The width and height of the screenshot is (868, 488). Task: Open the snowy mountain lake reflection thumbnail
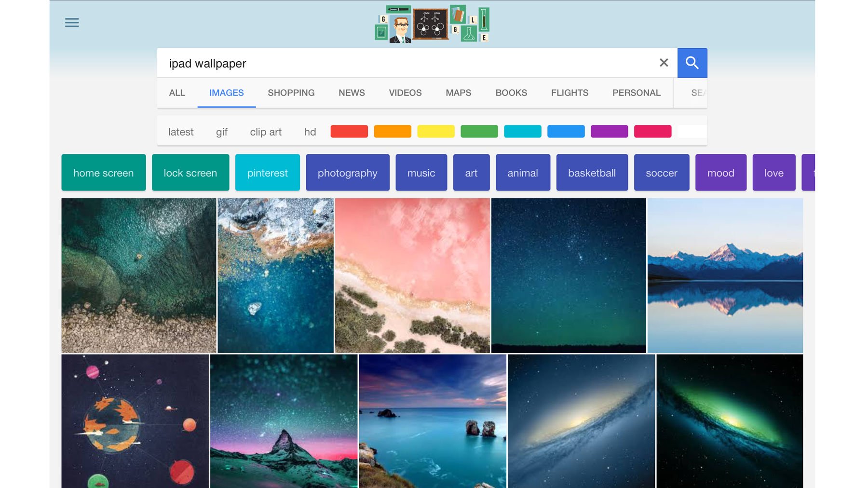725,275
